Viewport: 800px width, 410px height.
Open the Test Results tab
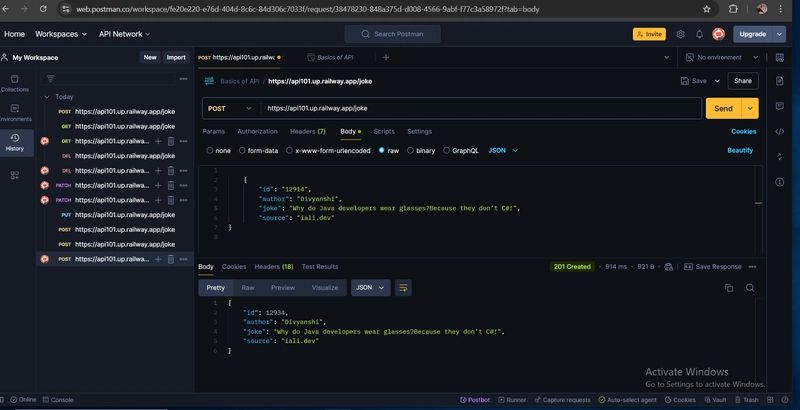(320, 267)
